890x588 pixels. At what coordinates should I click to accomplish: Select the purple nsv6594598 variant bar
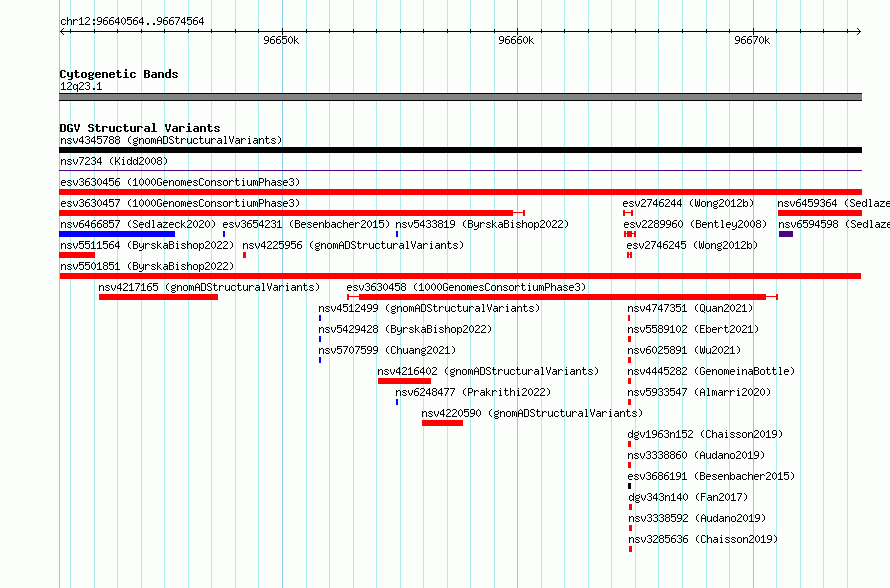pyautogui.click(x=786, y=234)
